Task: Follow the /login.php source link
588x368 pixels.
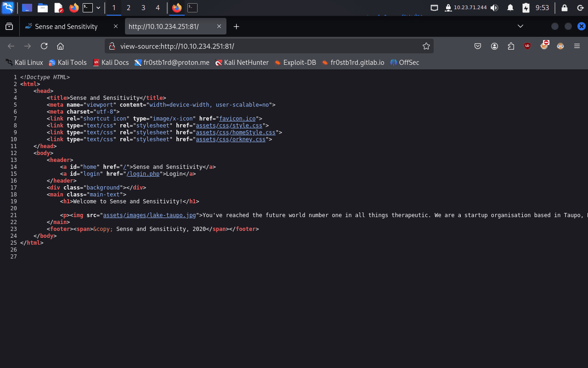Action: 143,174
